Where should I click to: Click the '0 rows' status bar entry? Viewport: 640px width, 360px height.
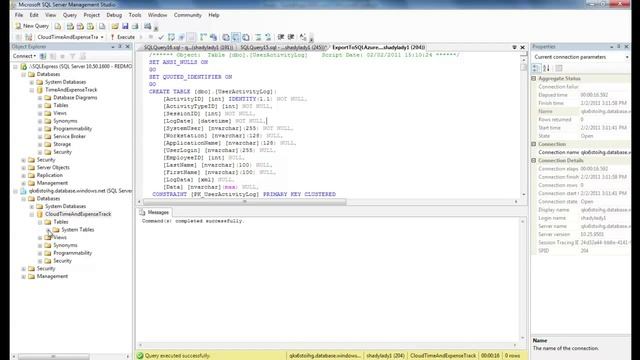(x=512, y=356)
